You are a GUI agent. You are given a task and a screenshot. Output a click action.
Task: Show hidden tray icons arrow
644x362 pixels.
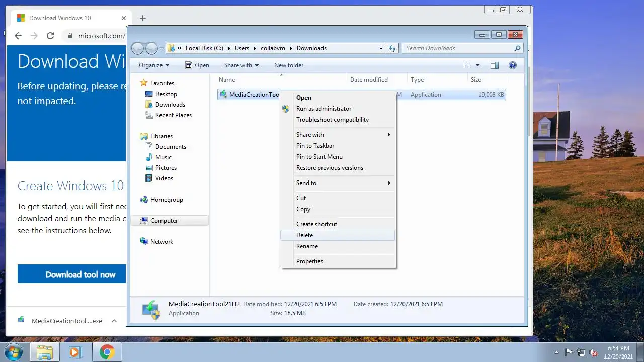(557, 352)
